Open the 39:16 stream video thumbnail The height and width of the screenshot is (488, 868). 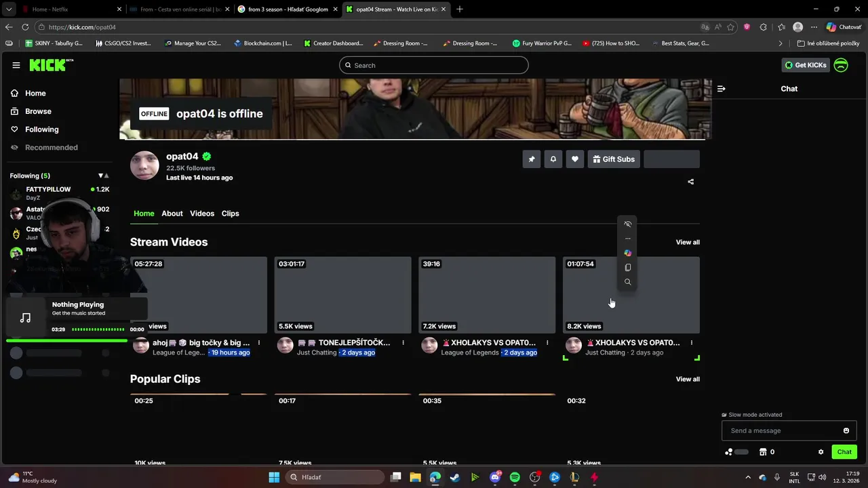coord(487,295)
